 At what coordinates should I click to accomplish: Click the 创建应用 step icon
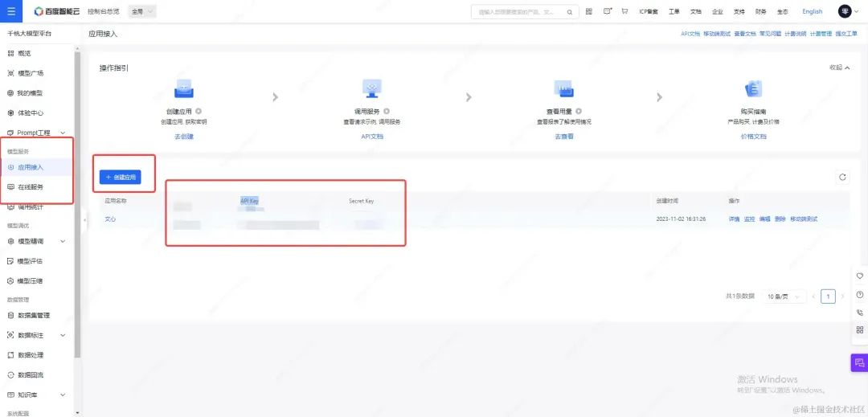[x=184, y=89]
